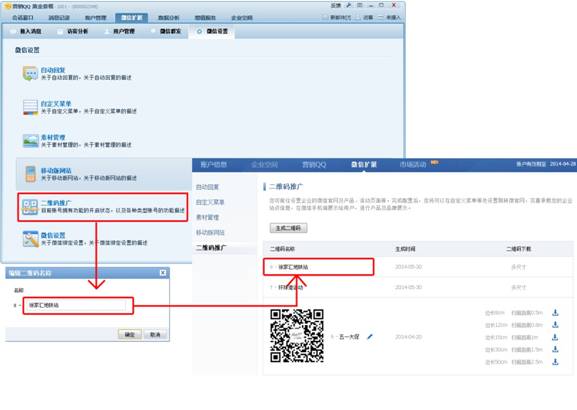The image size is (577, 410).
Task: Click the QR code image thumbnail
Action: pyautogui.click(x=297, y=336)
